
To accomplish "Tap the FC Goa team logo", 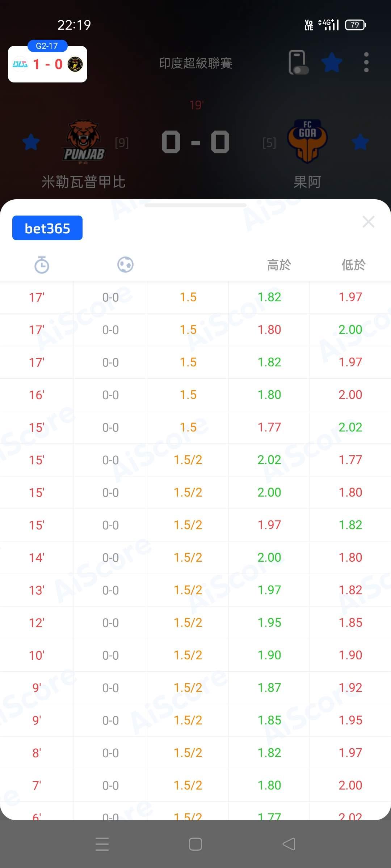I will pyautogui.click(x=307, y=141).
